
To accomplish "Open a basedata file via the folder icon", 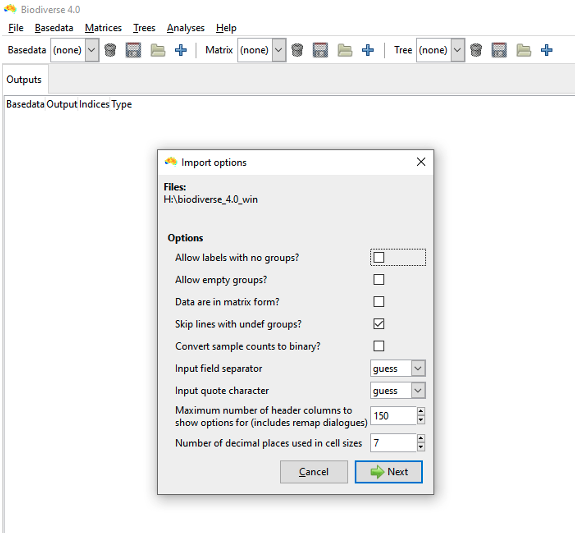I will coord(158,50).
